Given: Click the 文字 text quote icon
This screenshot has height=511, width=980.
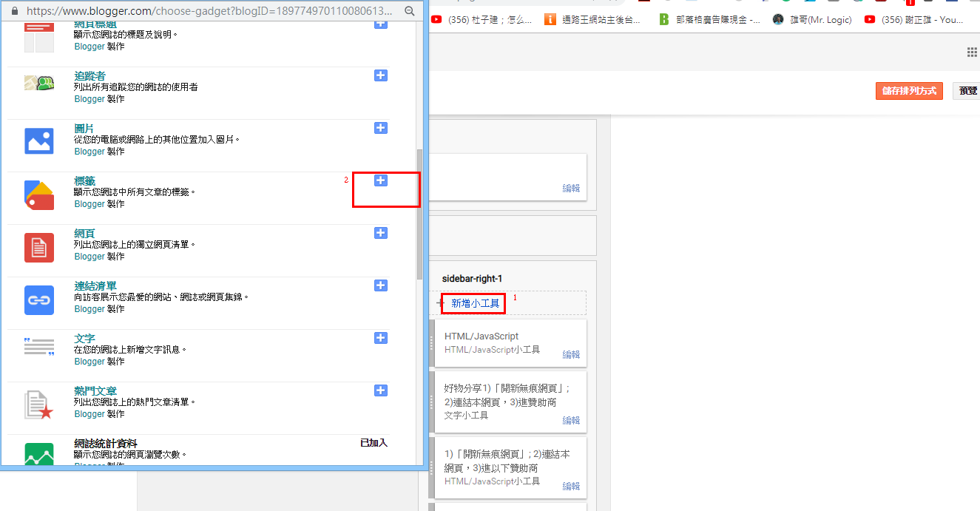Looking at the screenshot, I should [x=39, y=346].
